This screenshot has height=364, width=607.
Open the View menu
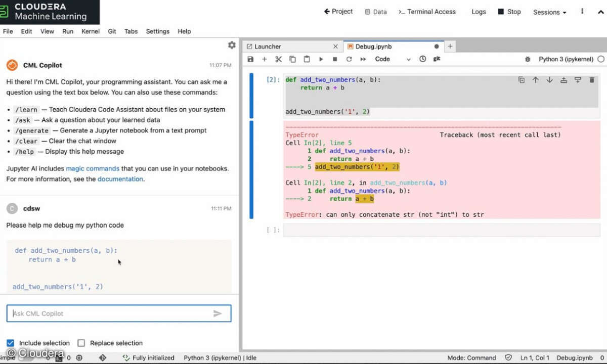pyautogui.click(x=47, y=31)
